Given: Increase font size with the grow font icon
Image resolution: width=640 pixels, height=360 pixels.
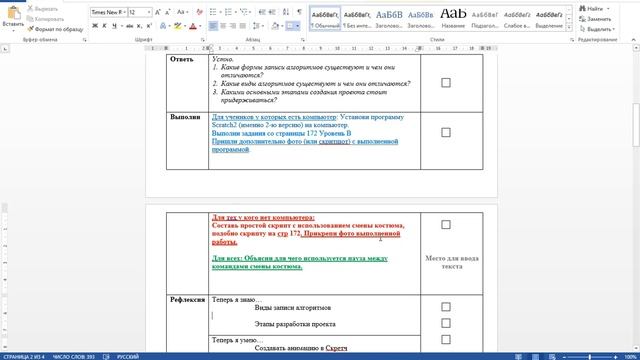Looking at the screenshot, I should (x=158, y=12).
